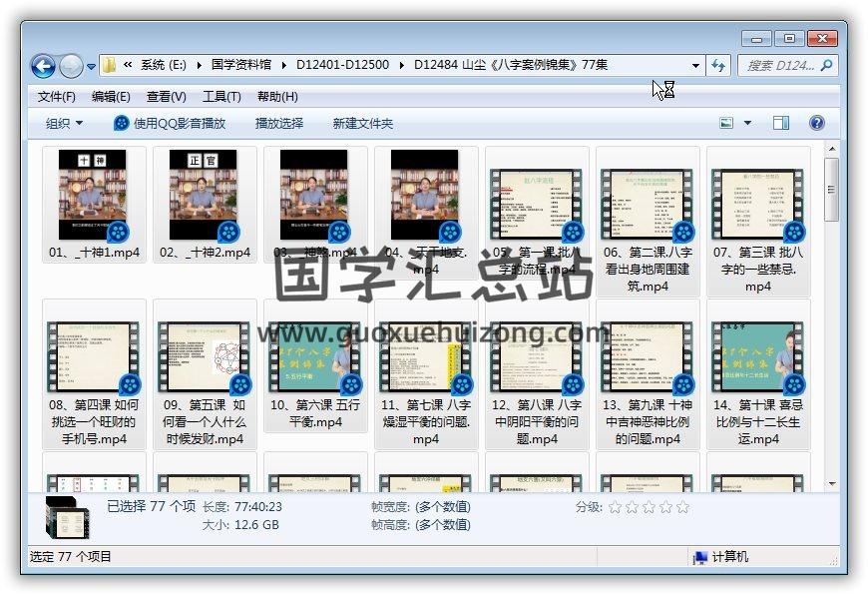
Task: Select 10 第六课 五行平衡 thumbnail
Action: (x=315, y=357)
